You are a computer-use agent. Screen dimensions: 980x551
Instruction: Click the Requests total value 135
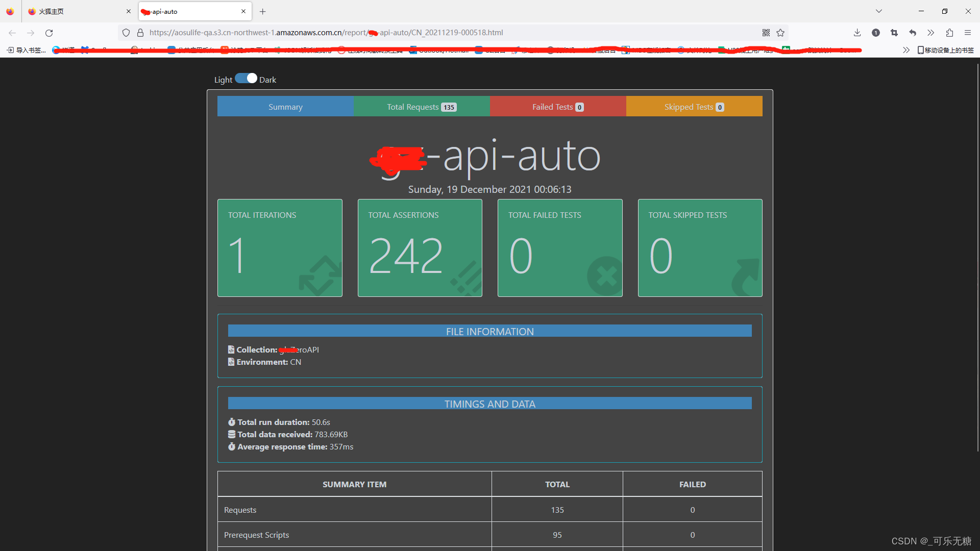557,510
